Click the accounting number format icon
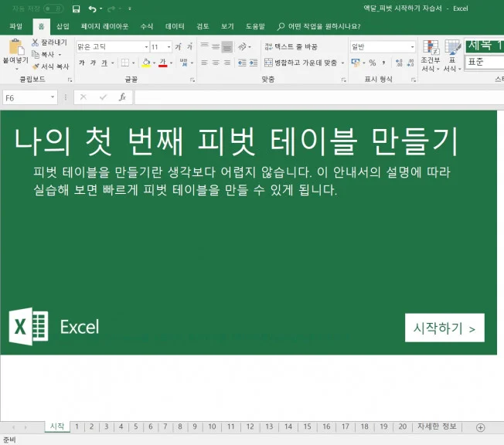 point(356,63)
